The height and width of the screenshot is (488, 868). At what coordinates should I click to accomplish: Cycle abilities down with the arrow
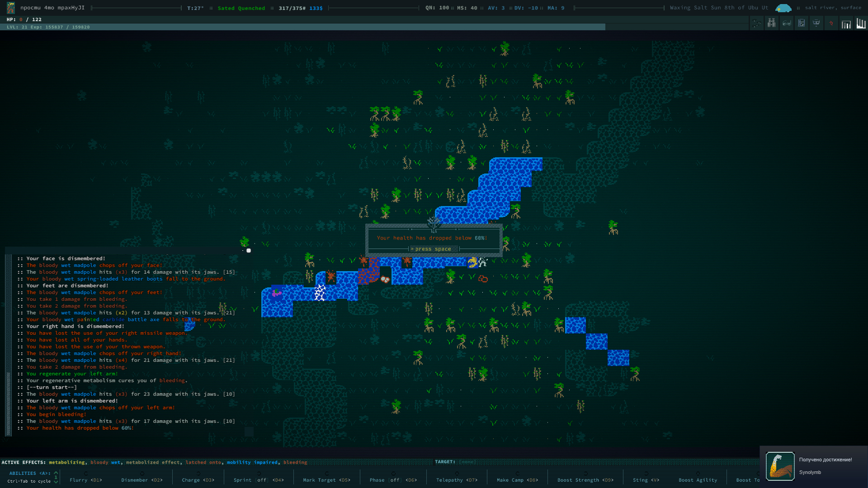56,482
